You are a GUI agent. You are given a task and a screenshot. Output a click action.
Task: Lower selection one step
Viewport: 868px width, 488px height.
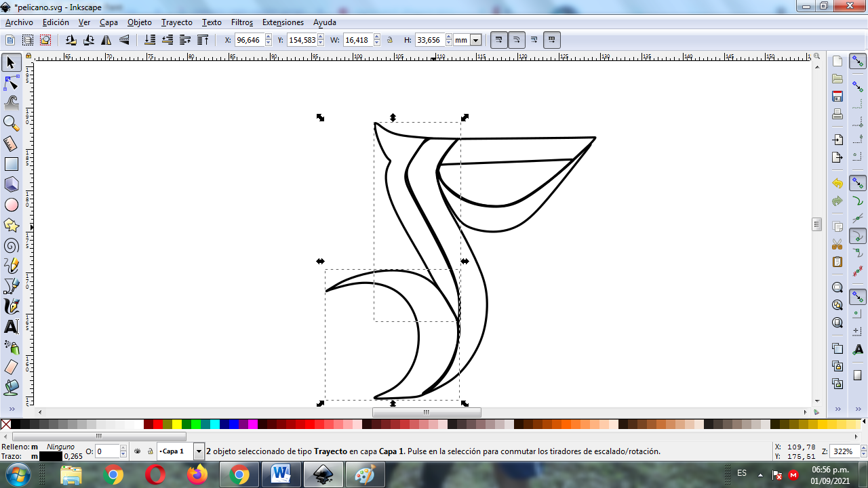pos(167,40)
